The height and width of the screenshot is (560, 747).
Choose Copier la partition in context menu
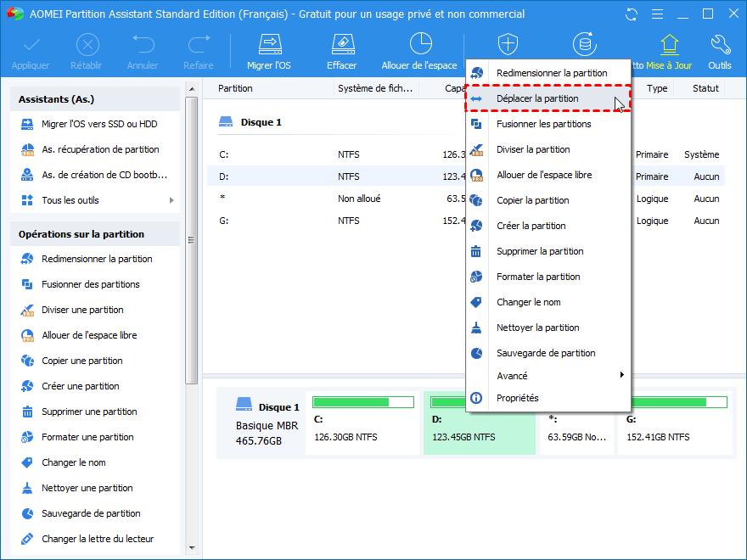point(548,200)
